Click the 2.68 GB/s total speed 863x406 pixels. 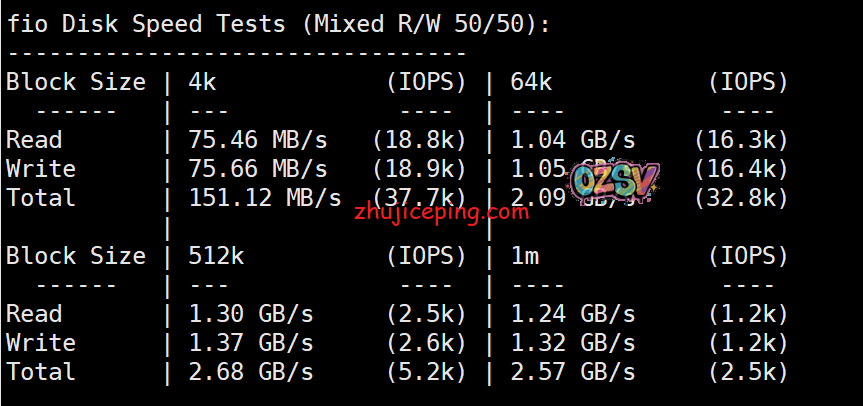point(251,372)
